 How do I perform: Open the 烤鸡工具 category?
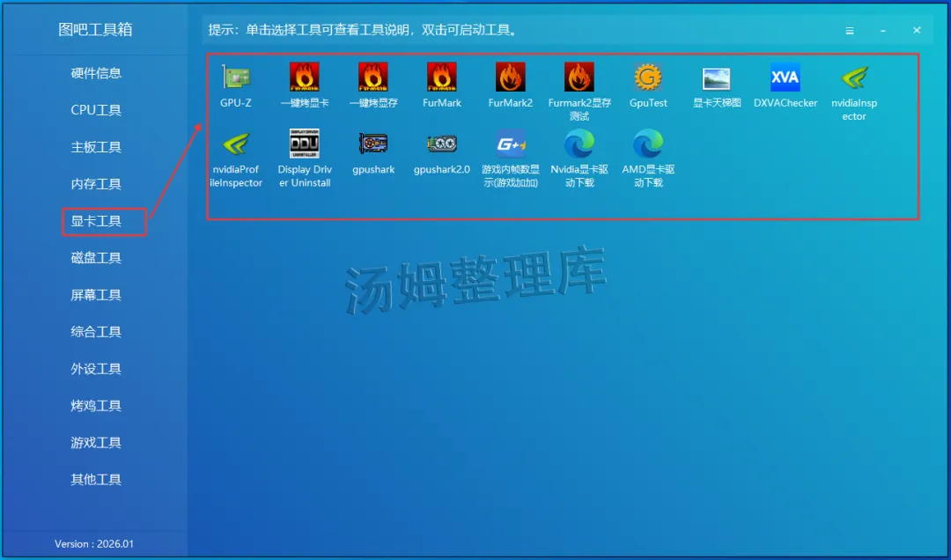tap(96, 406)
